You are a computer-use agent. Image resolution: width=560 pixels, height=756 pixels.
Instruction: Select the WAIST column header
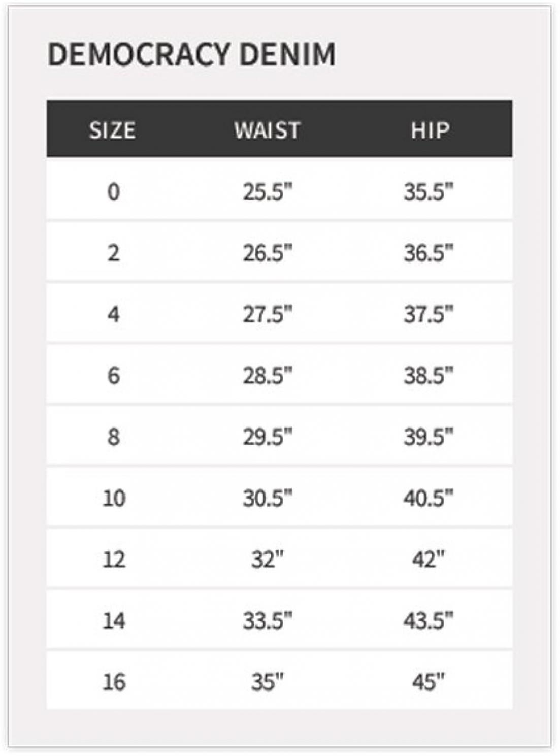(268, 130)
